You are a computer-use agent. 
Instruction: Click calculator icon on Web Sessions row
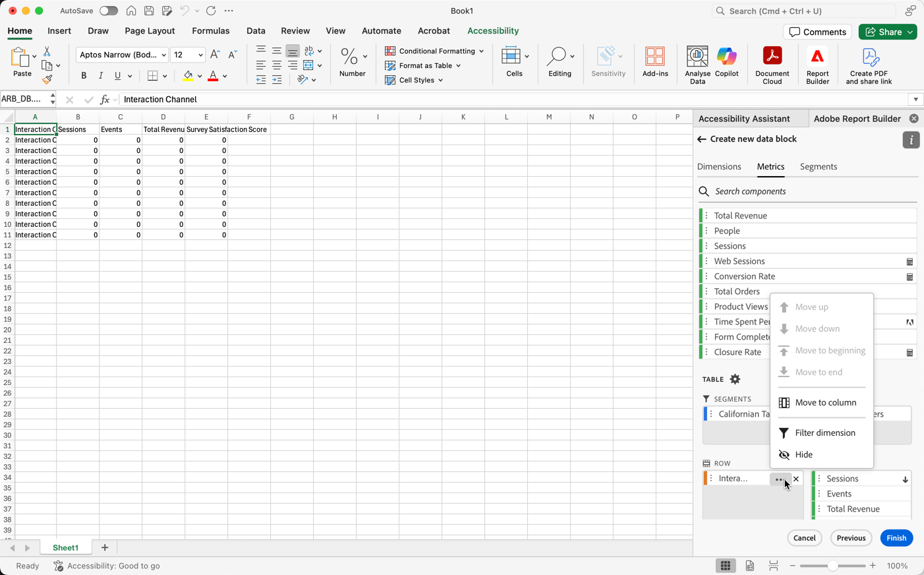click(910, 262)
